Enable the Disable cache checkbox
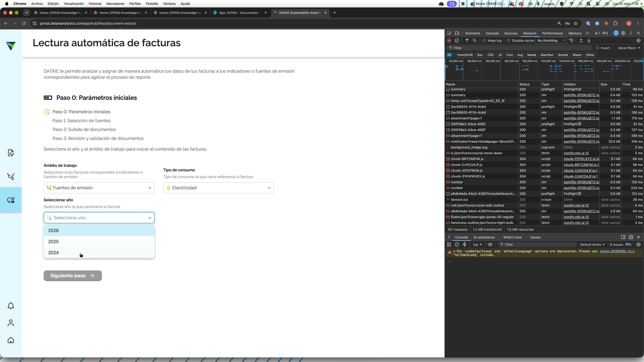The height and width of the screenshot is (362, 644). [x=508, y=40]
